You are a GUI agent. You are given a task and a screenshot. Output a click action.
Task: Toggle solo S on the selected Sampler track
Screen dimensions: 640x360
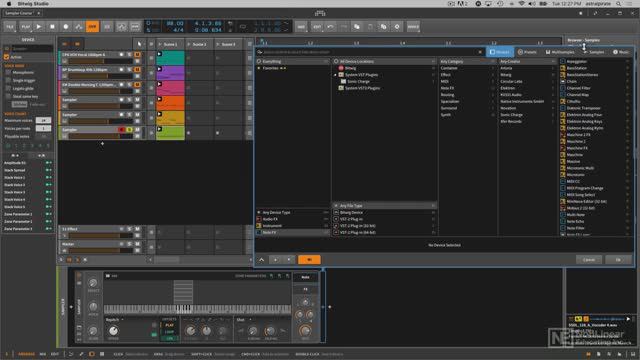(x=129, y=130)
